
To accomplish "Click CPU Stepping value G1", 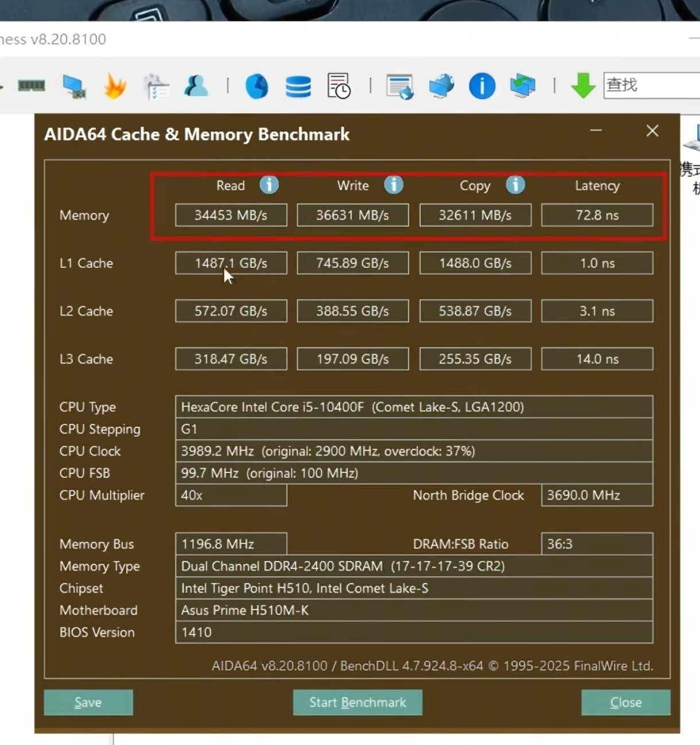I will pyautogui.click(x=414, y=429).
